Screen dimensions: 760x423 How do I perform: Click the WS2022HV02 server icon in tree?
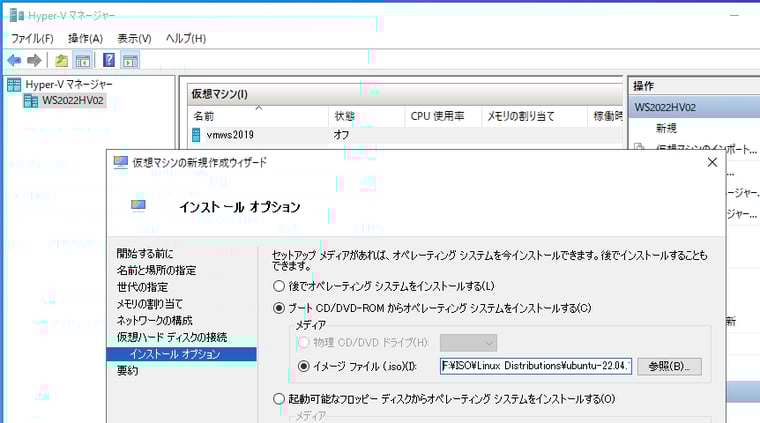pyautogui.click(x=31, y=101)
